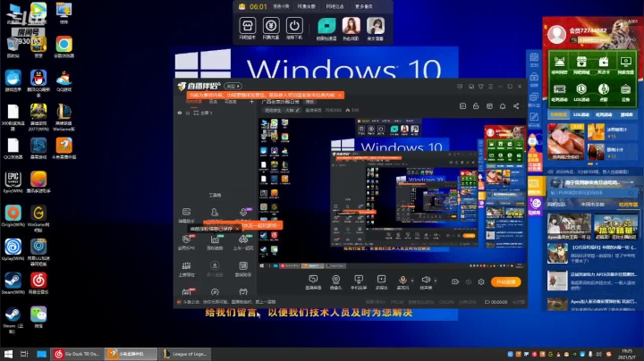
Task: Open the chart trend tool icon
Action: point(215,239)
